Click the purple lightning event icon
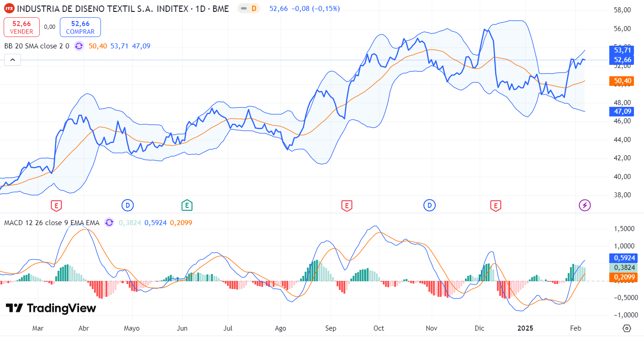This screenshot has height=337, width=644. click(585, 205)
